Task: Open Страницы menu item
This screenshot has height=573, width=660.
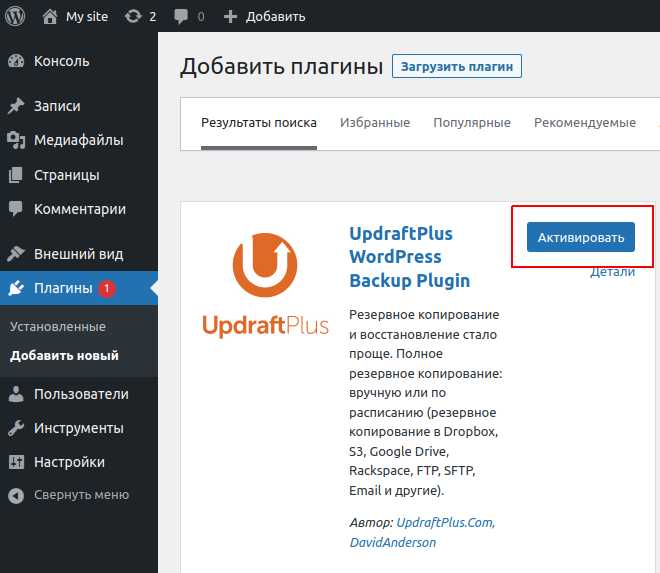Action: tap(67, 175)
